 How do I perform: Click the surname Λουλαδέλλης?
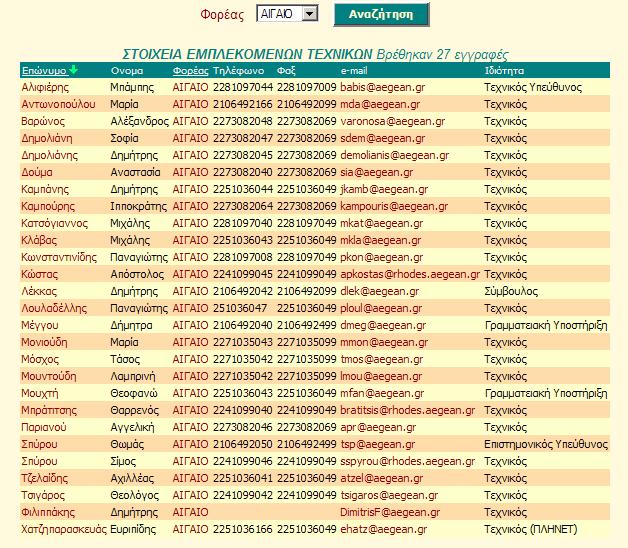(54, 308)
